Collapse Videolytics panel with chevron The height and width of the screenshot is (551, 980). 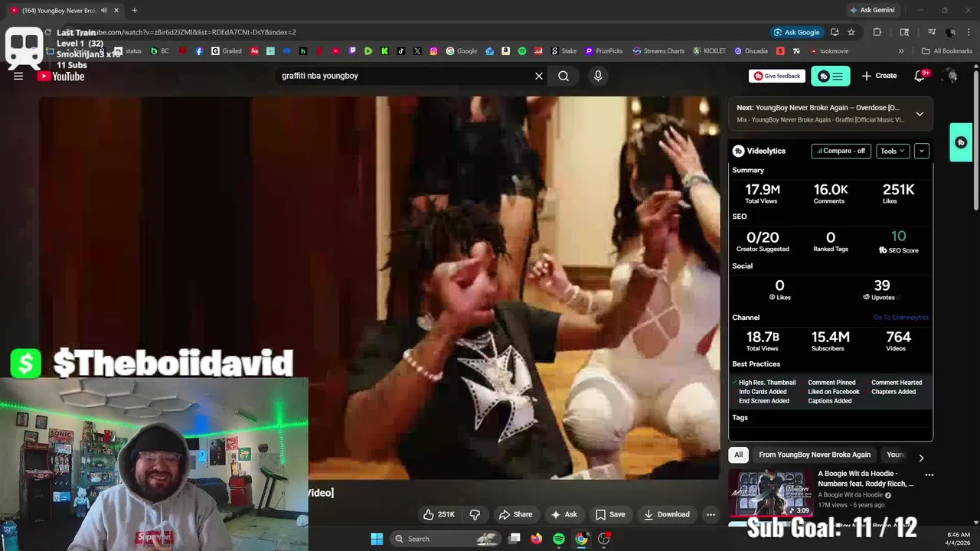(922, 151)
